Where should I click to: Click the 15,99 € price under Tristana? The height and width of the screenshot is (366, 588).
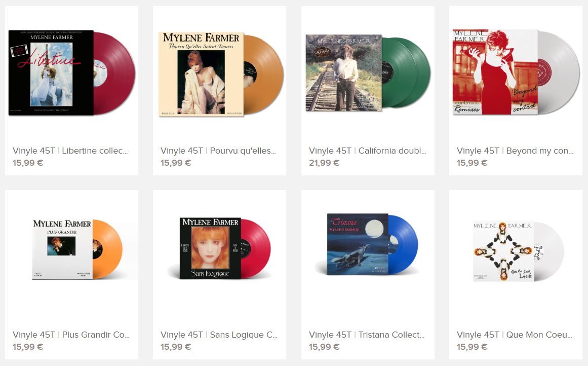(x=324, y=347)
